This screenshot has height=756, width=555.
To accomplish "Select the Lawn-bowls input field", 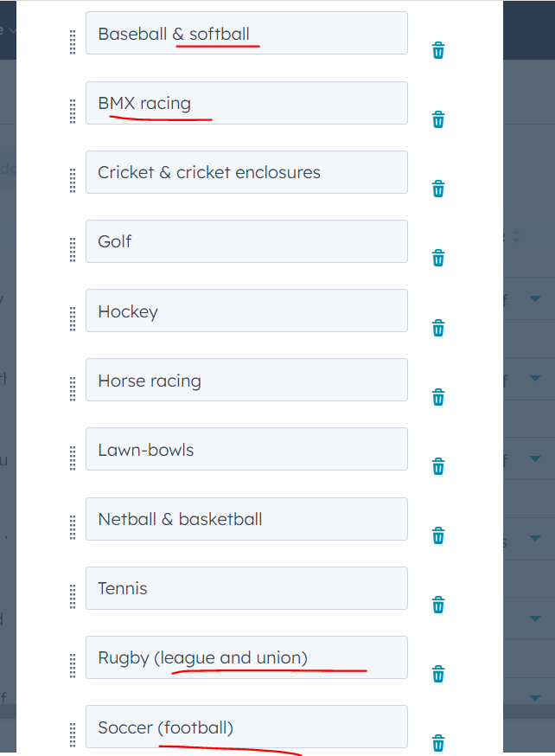I will tap(246, 449).
